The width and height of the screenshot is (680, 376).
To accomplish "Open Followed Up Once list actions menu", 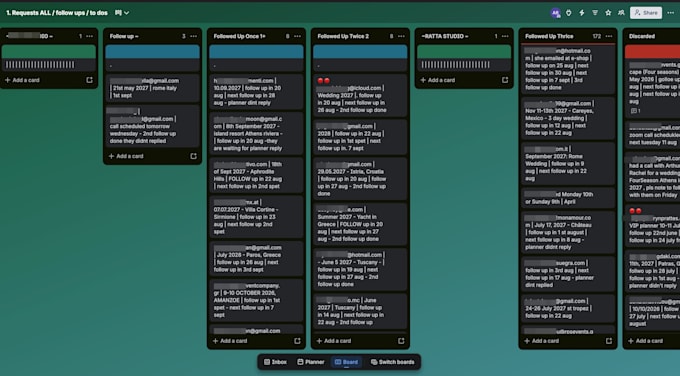I will (298, 36).
